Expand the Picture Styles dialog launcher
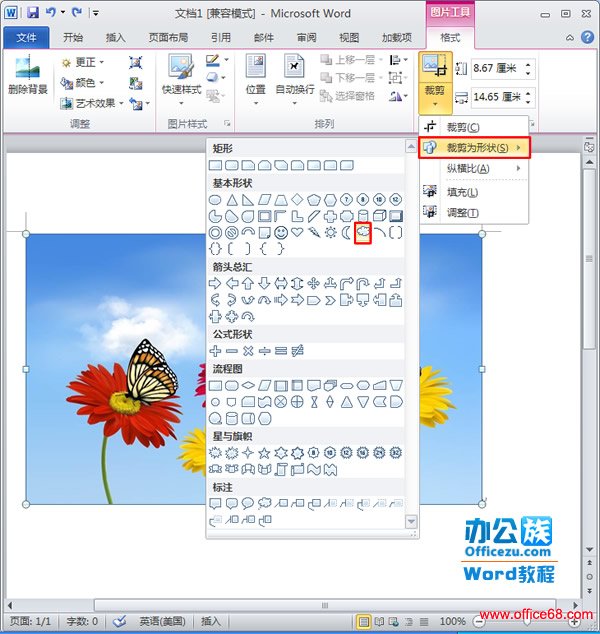Screen dimensions: 600x634 pos(228,123)
